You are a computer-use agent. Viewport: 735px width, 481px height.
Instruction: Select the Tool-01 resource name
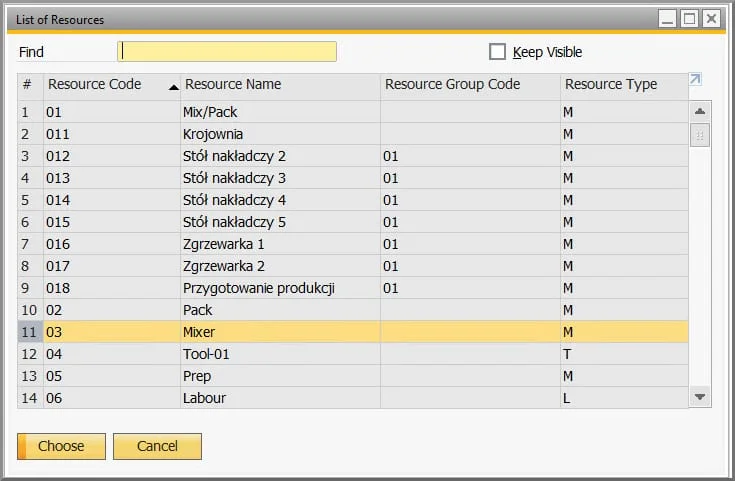206,354
